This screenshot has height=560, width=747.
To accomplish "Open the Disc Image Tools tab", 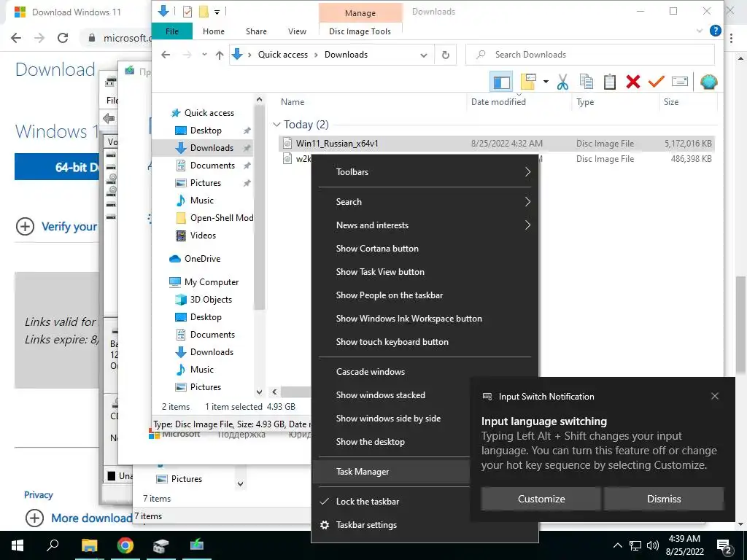I will click(x=360, y=31).
